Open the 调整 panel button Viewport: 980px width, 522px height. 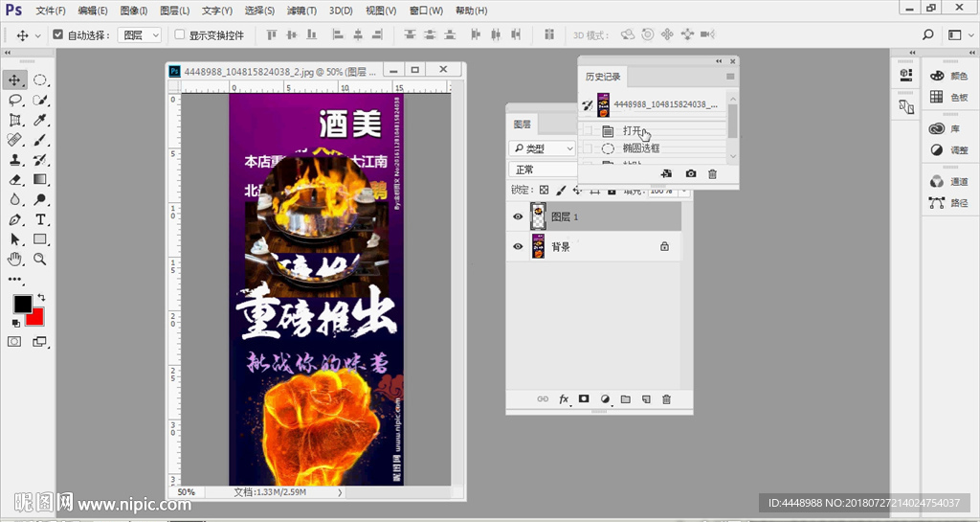click(x=948, y=150)
